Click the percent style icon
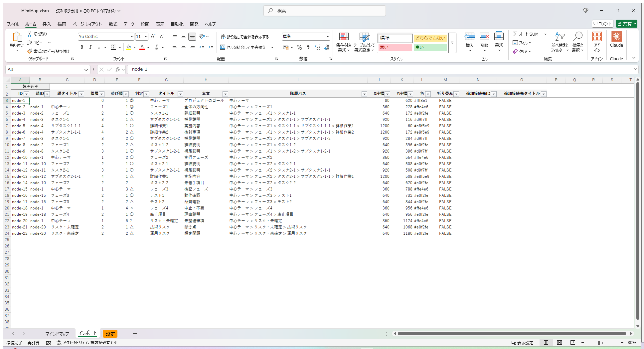The image size is (644, 349). click(x=299, y=47)
